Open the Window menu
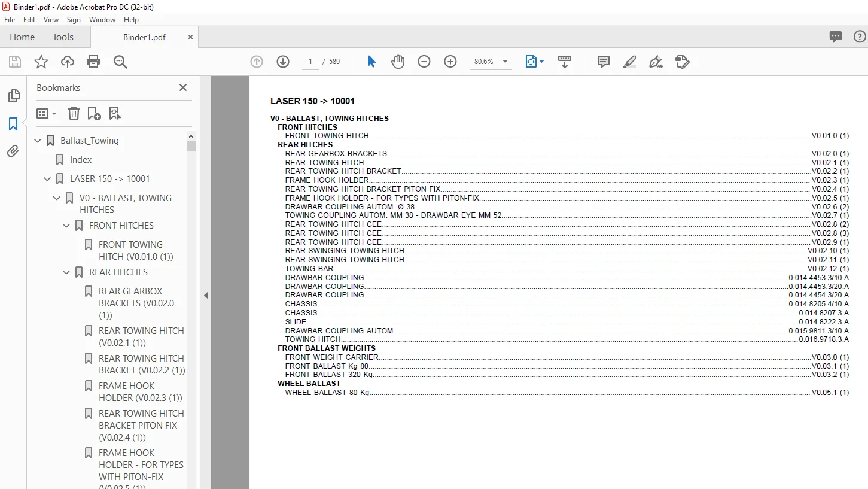 point(102,20)
